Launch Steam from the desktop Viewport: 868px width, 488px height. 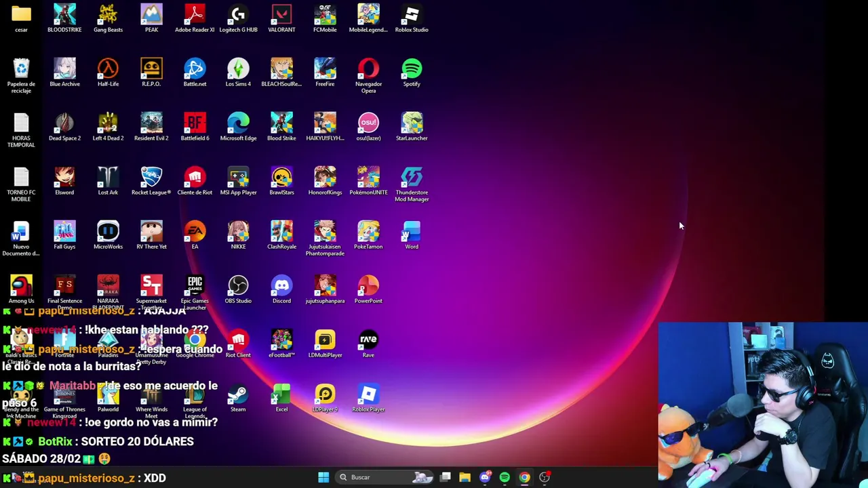point(238,398)
